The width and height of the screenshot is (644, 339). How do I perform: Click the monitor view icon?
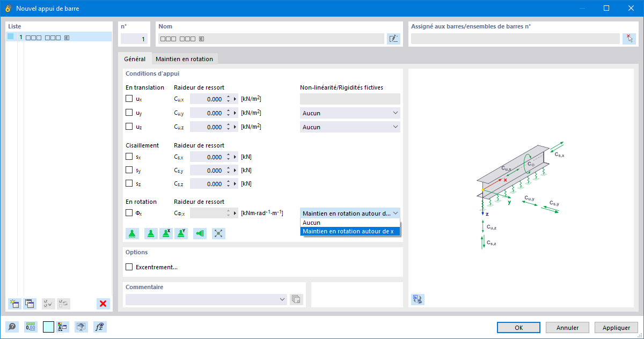tap(81, 327)
